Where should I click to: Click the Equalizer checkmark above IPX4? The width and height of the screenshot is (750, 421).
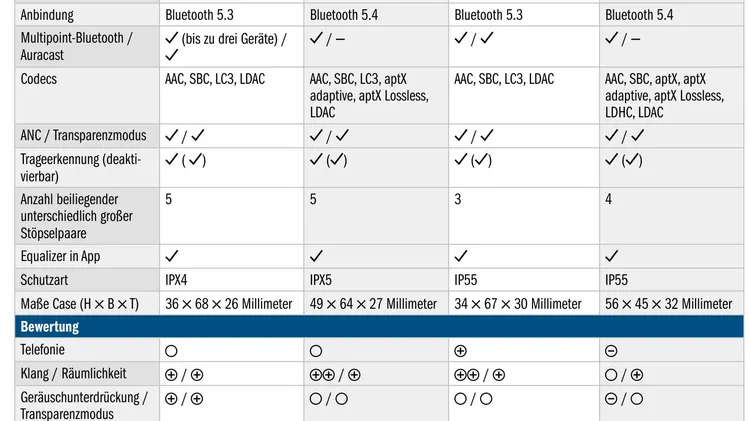point(171,256)
